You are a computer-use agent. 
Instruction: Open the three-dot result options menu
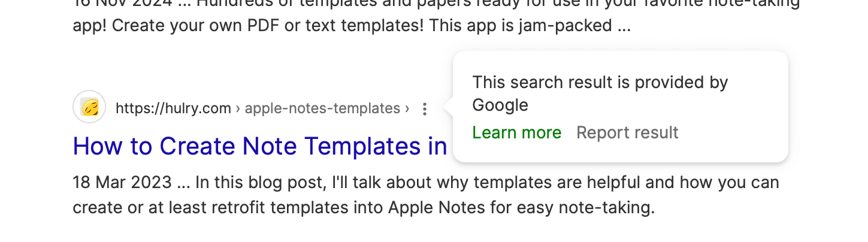(424, 109)
